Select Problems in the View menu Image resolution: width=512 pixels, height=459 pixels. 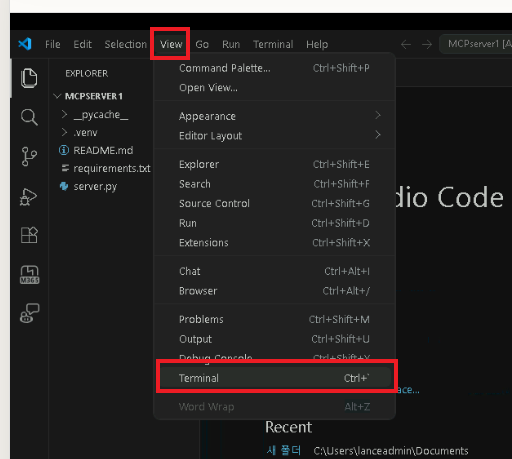coord(275,319)
